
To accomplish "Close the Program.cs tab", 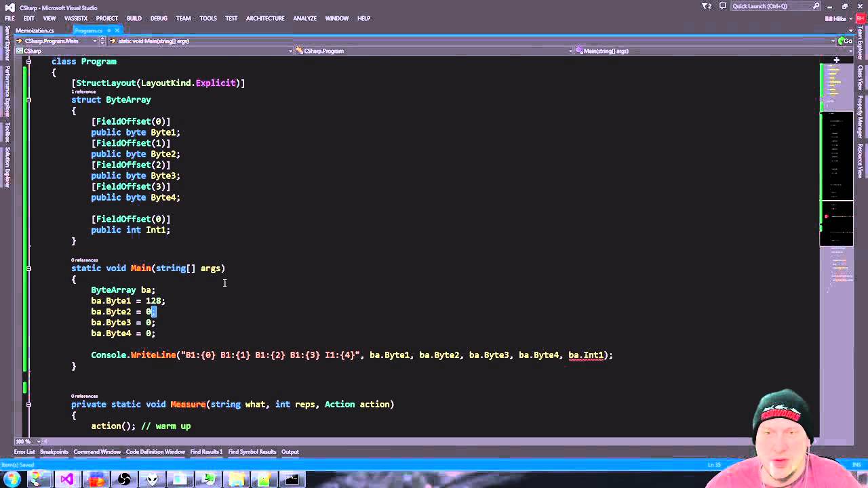I will (x=117, y=30).
